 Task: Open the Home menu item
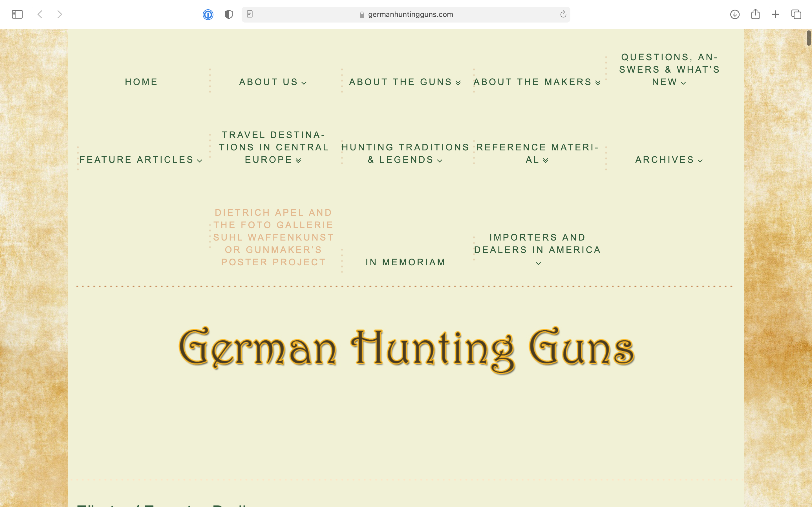[x=141, y=82]
